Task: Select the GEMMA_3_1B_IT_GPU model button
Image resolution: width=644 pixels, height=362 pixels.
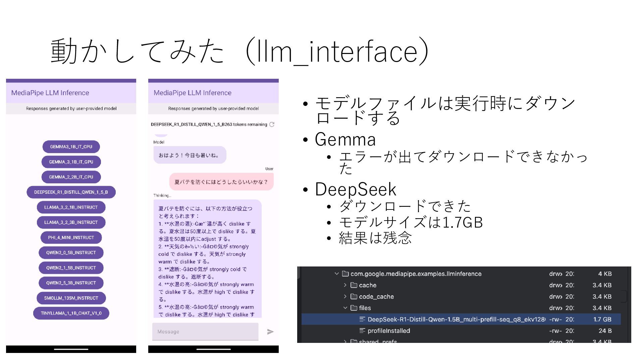Action: click(71, 162)
